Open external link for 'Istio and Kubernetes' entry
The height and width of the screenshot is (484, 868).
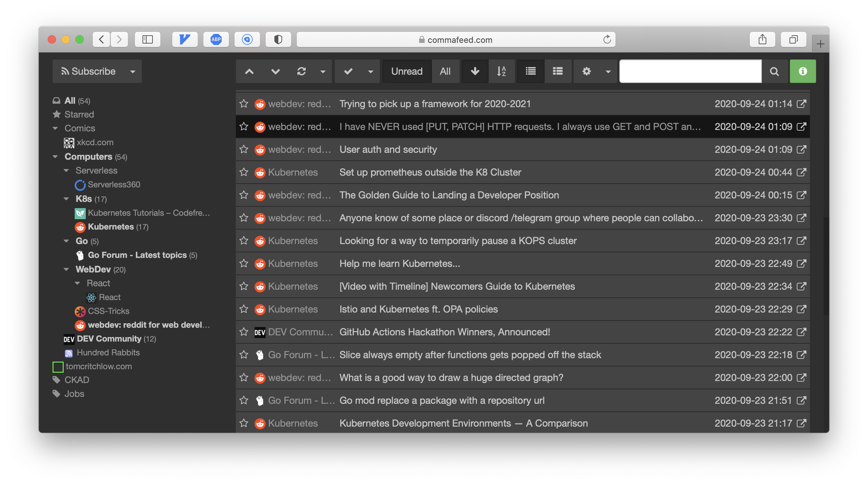point(802,309)
